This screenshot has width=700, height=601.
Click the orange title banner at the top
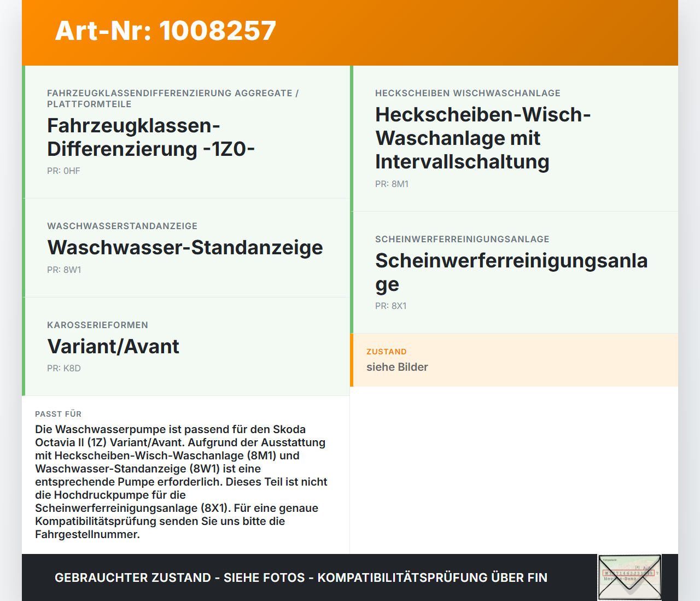pos(350,33)
